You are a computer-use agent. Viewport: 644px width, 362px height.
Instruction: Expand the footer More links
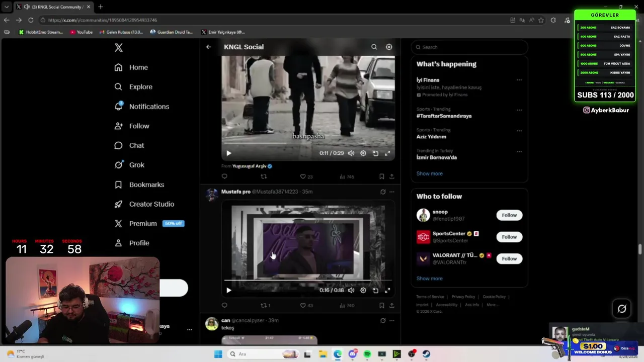coord(492,305)
